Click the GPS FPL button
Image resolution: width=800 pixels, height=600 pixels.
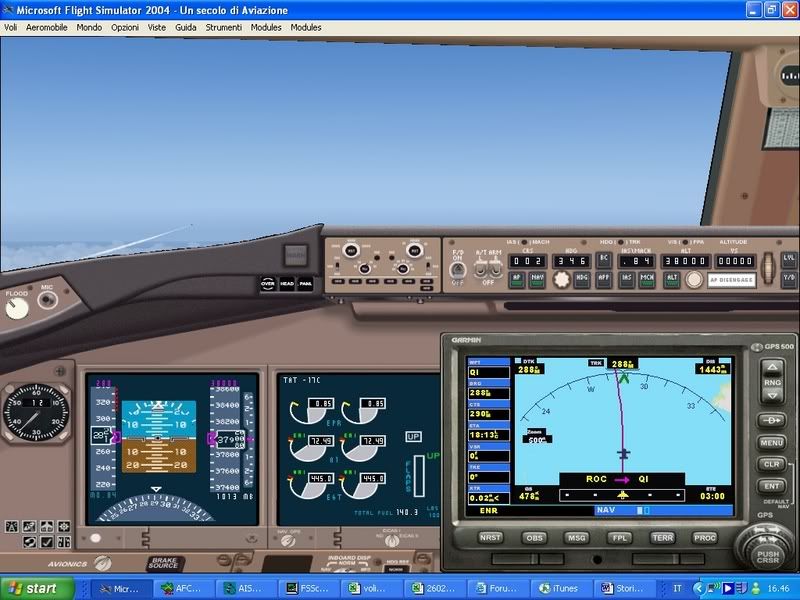coord(619,538)
